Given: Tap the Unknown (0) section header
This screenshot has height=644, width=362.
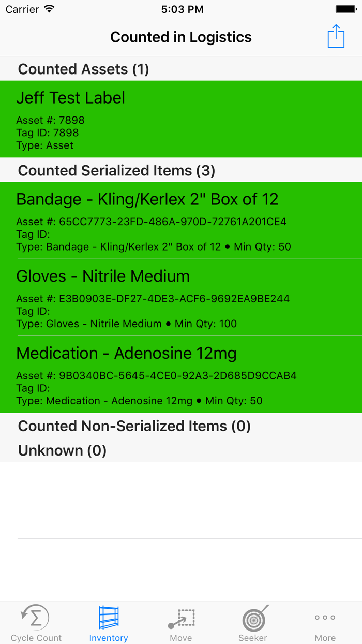Looking at the screenshot, I should tap(62, 450).
